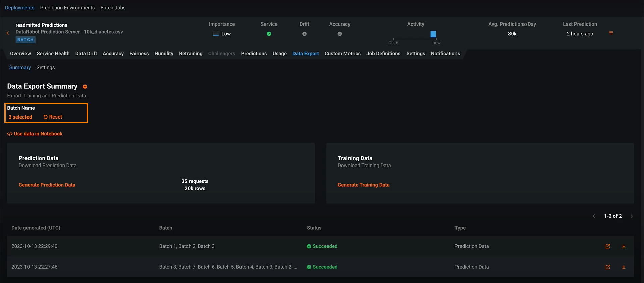Image resolution: width=644 pixels, height=283 pixels.
Task: Switch to the Data Drift tab
Action: (86, 54)
